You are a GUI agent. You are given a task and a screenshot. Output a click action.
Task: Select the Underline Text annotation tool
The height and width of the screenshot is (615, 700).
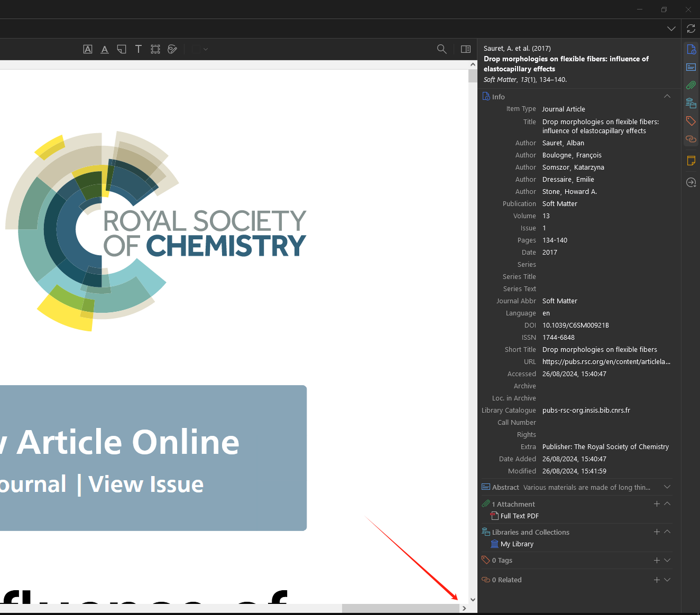(x=105, y=49)
